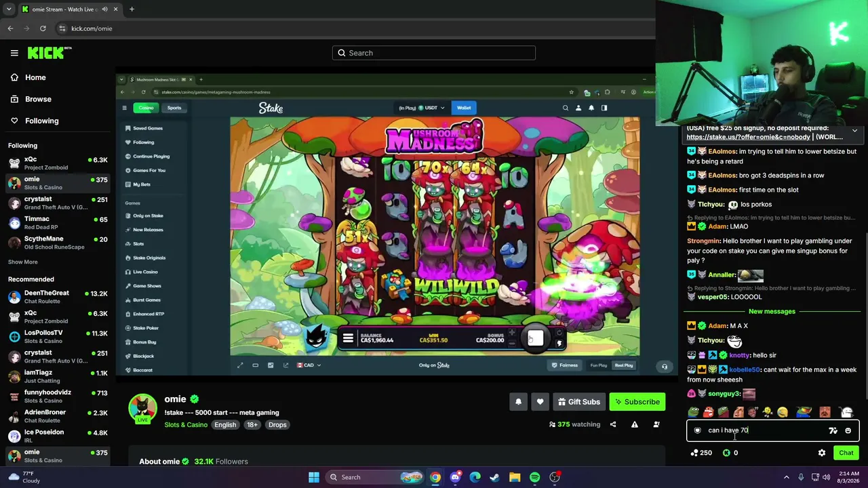
Task: Open iamTlagz's recommended channel
Action: coord(58,376)
